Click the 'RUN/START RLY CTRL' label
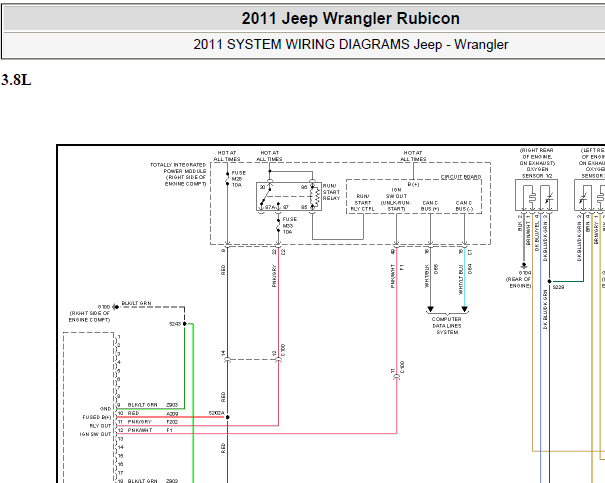 (x=362, y=203)
